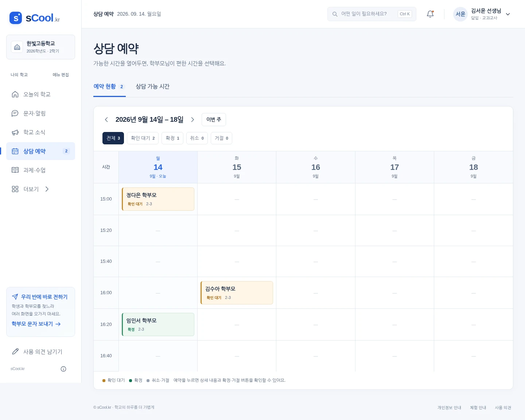The image size is (525, 420).
Task: Click the search magnifier icon
Action: click(335, 14)
